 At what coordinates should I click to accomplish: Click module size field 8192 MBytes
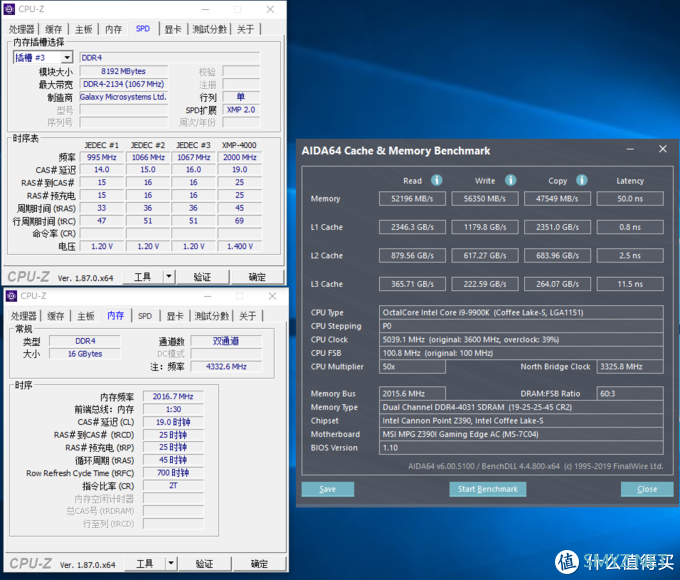click(x=124, y=71)
